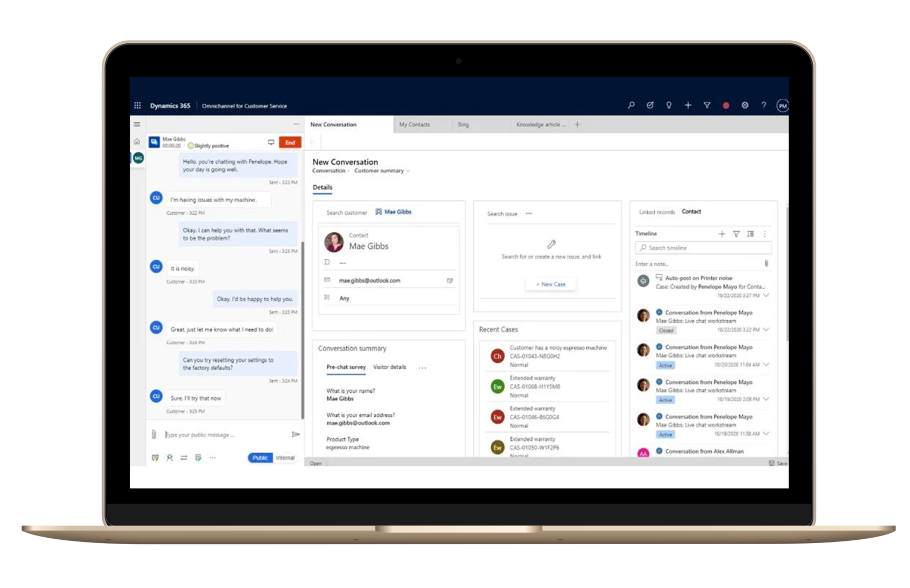Open the quick create plus icon in header
910x588 pixels.
click(x=688, y=105)
